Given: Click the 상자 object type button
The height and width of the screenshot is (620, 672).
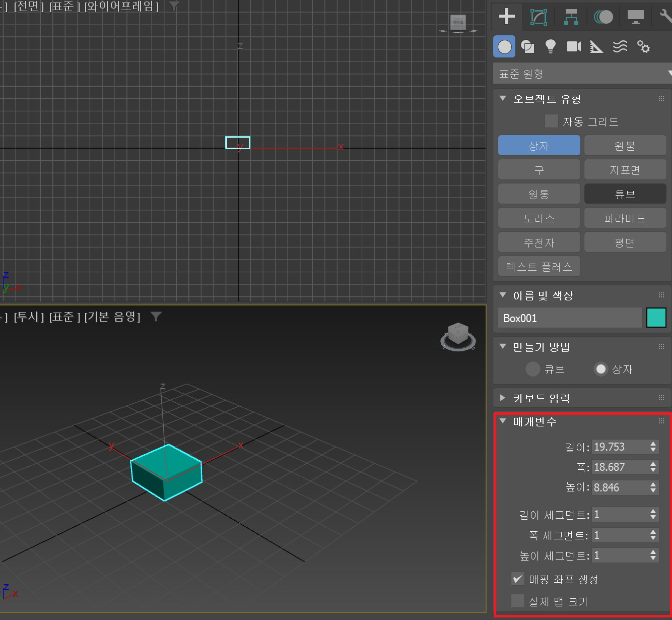Looking at the screenshot, I should tap(539, 146).
